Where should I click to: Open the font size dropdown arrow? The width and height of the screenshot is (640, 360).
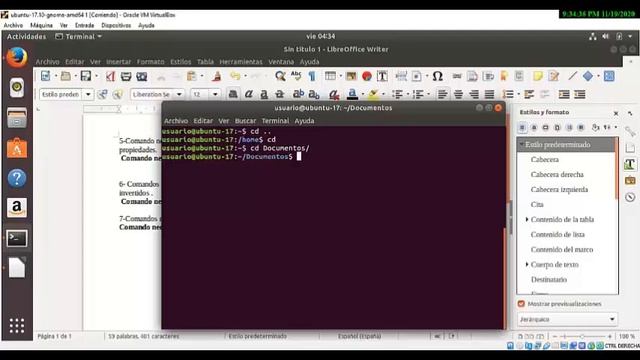tap(215, 94)
